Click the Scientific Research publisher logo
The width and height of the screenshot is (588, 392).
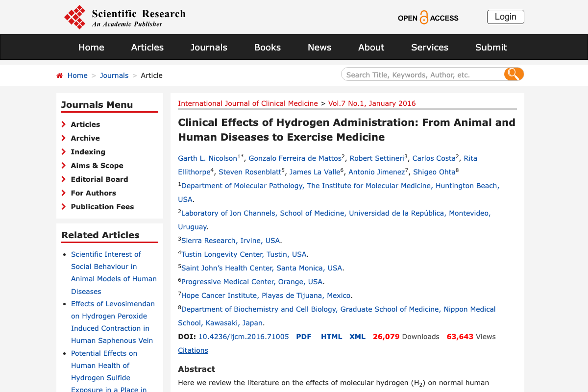pyautogui.click(x=124, y=17)
